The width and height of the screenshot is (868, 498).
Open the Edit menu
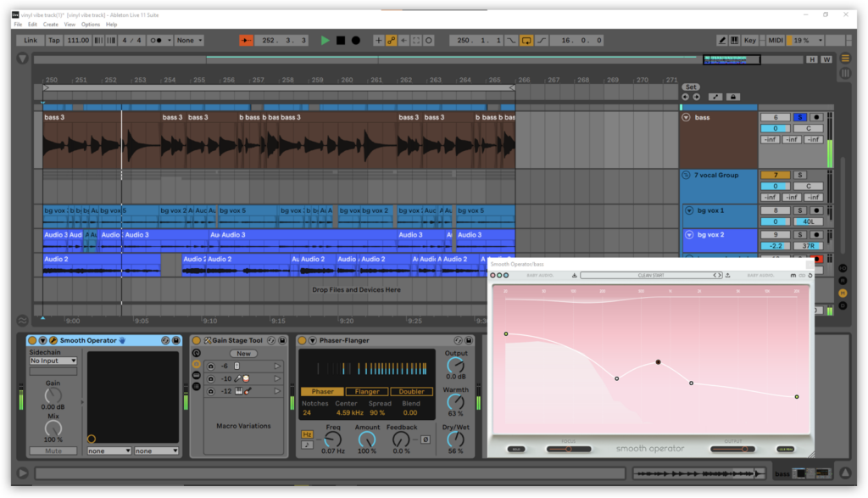(33, 25)
